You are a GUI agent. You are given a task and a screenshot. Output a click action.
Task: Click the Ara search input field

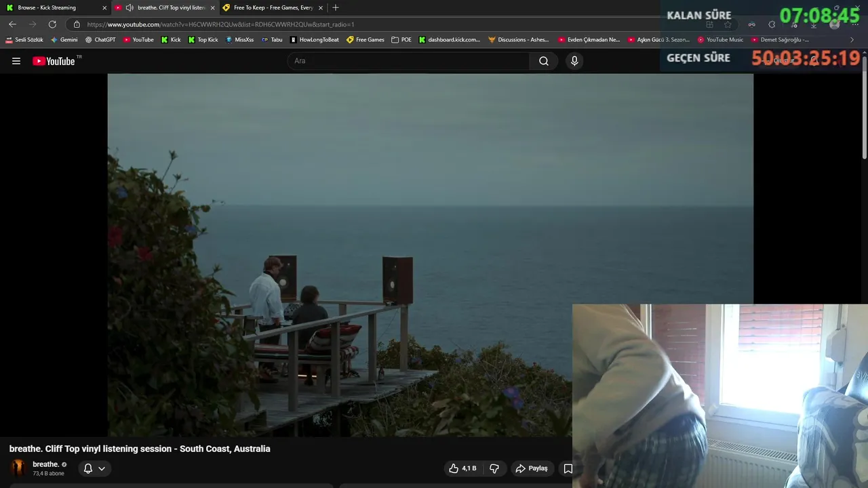(x=409, y=61)
